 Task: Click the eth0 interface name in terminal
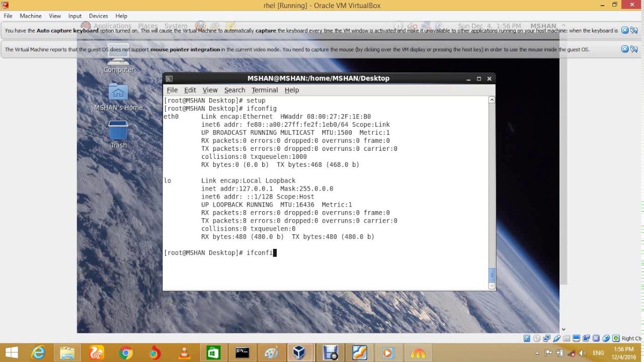coord(171,117)
